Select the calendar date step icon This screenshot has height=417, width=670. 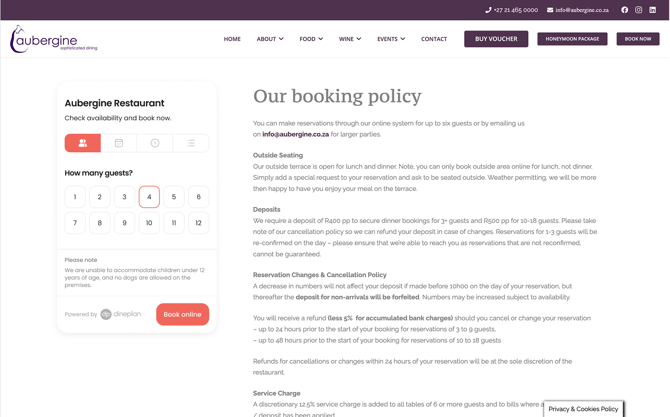pos(119,143)
